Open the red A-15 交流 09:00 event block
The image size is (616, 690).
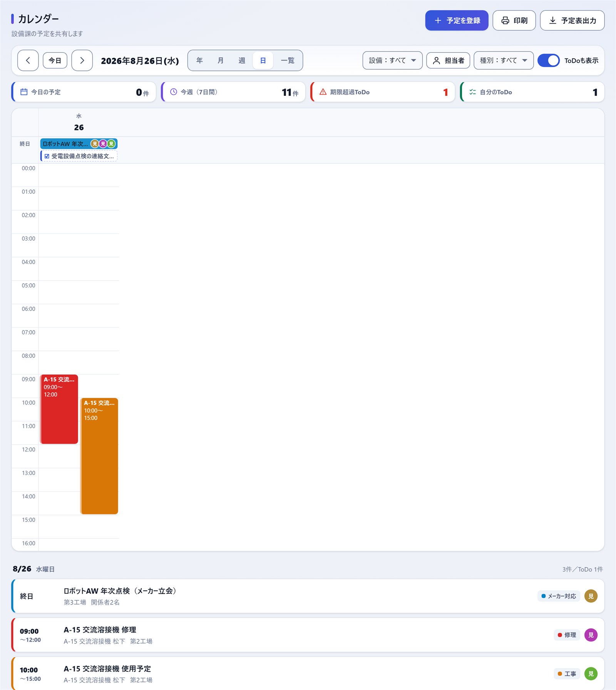(x=59, y=409)
